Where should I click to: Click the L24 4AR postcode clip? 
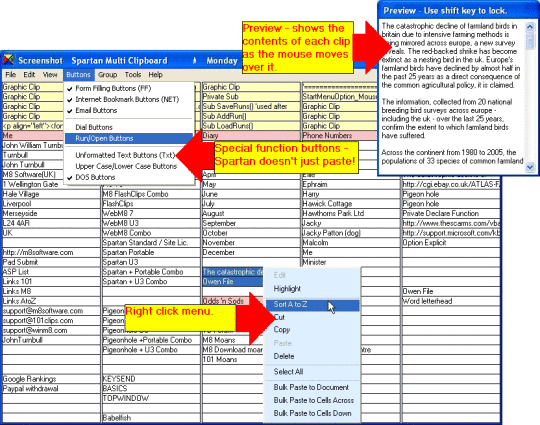click(51, 223)
